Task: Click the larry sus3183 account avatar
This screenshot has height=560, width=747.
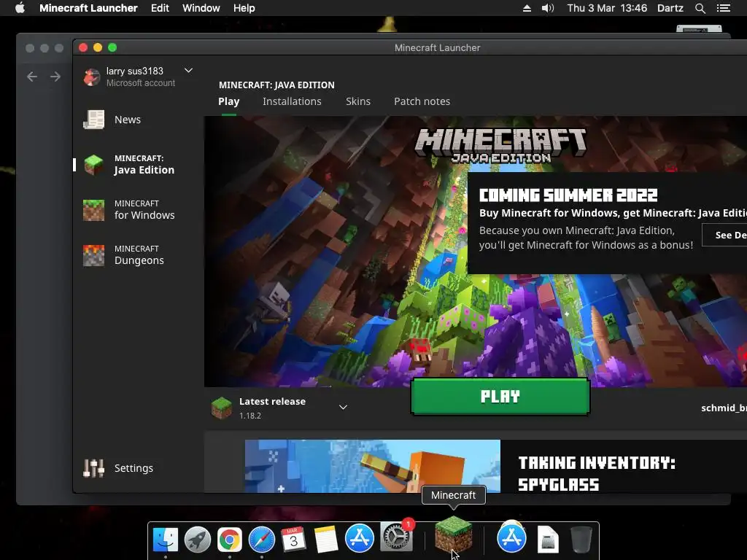Action: pos(91,77)
